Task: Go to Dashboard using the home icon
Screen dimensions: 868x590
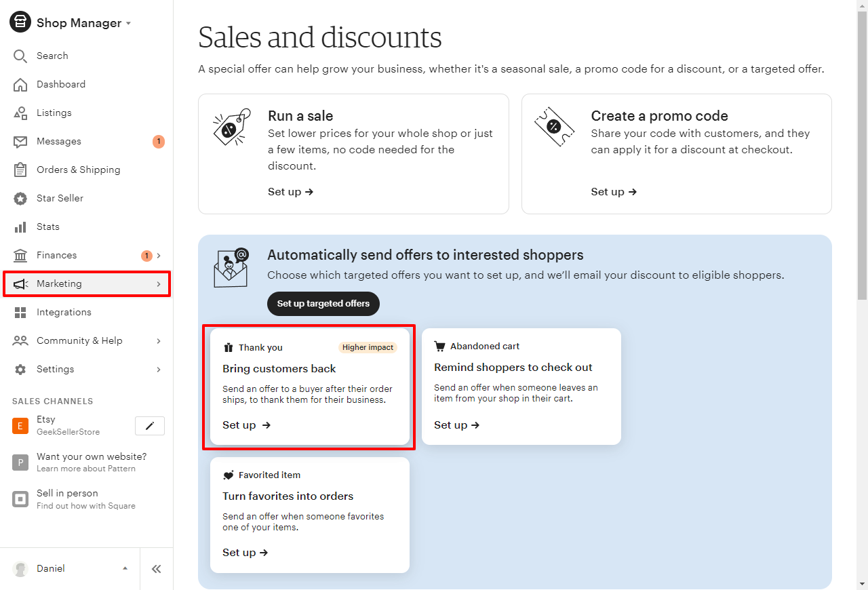Action: (20, 84)
